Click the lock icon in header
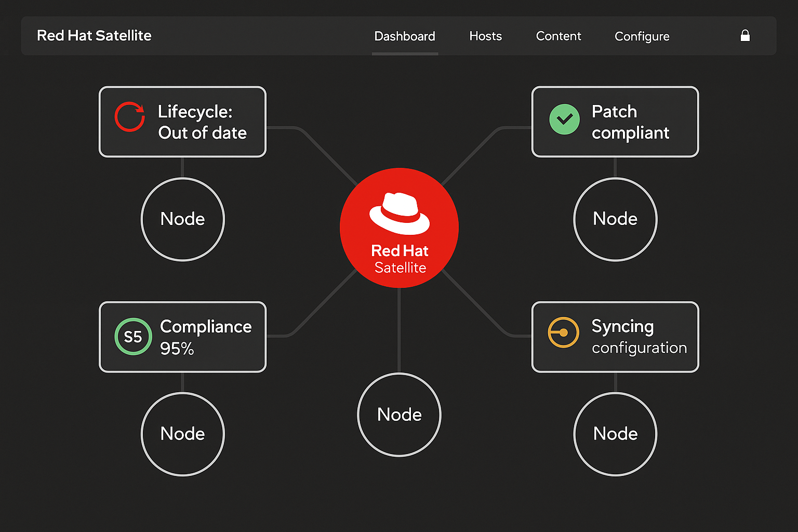The height and width of the screenshot is (532, 798). [x=745, y=35]
